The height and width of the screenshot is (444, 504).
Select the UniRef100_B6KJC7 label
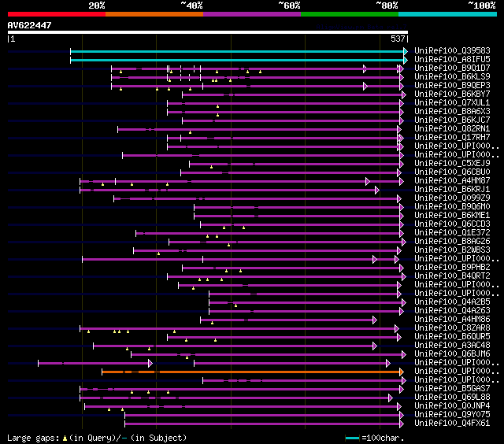click(x=452, y=120)
